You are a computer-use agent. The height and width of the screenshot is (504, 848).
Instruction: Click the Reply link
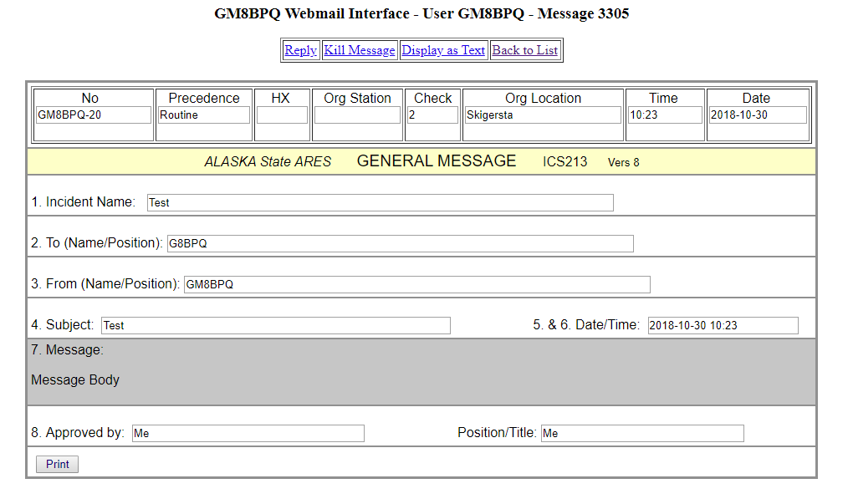tap(300, 50)
